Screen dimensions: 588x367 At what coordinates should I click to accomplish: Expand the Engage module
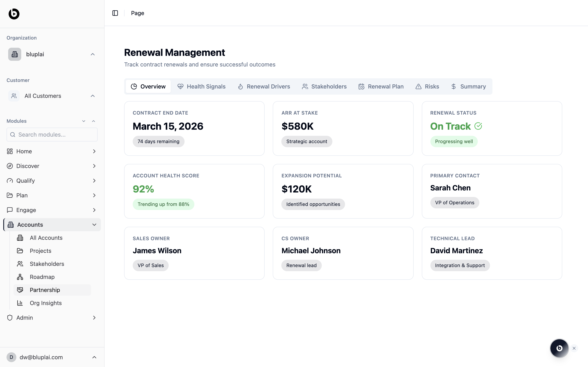(94, 210)
